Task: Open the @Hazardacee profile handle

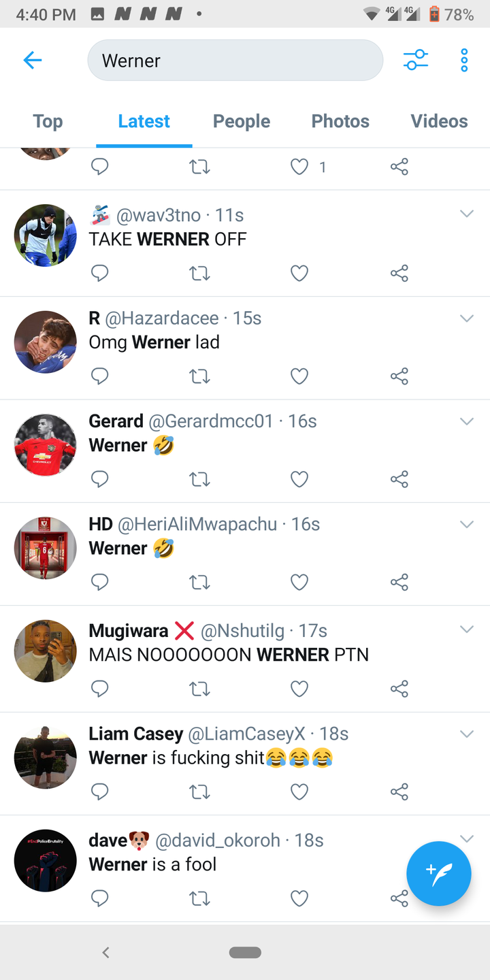Action: tap(162, 318)
